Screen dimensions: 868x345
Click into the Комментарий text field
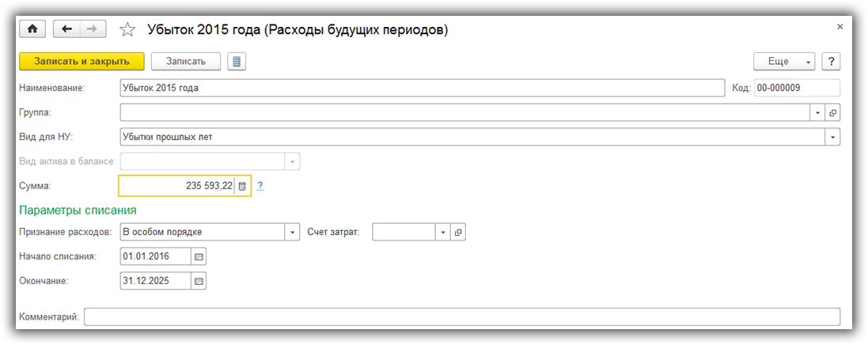coord(461,317)
